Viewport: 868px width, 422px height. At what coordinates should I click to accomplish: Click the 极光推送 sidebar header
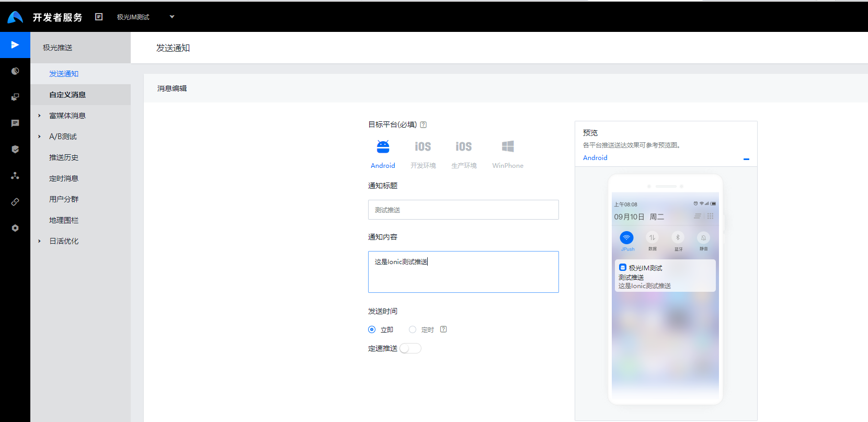(81, 48)
